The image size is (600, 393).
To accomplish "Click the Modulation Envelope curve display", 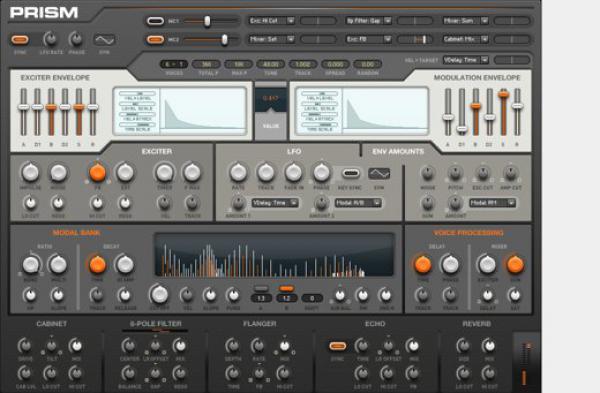I will (x=385, y=110).
